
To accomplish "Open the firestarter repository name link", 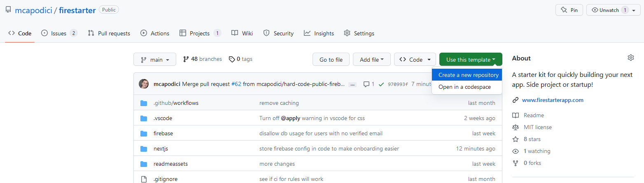I will (77, 10).
